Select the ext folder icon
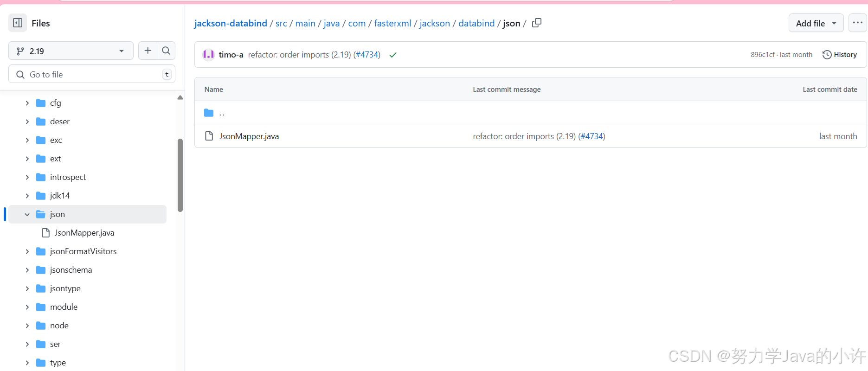The height and width of the screenshot is (371, 868). (x=41, y=159)
